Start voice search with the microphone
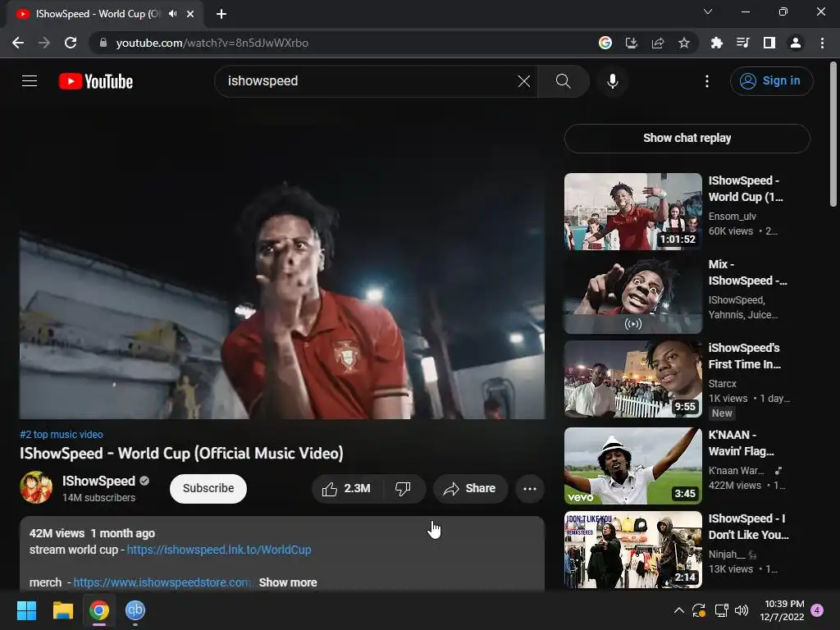Image resolution: width=840 pixels, height=630 pixels. pyautogui.click(x=612, y=81)
